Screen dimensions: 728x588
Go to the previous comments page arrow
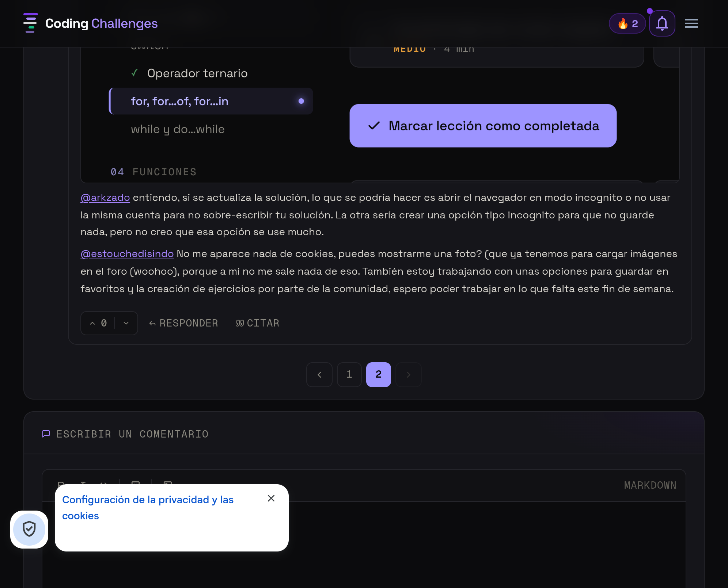point(319,374)
